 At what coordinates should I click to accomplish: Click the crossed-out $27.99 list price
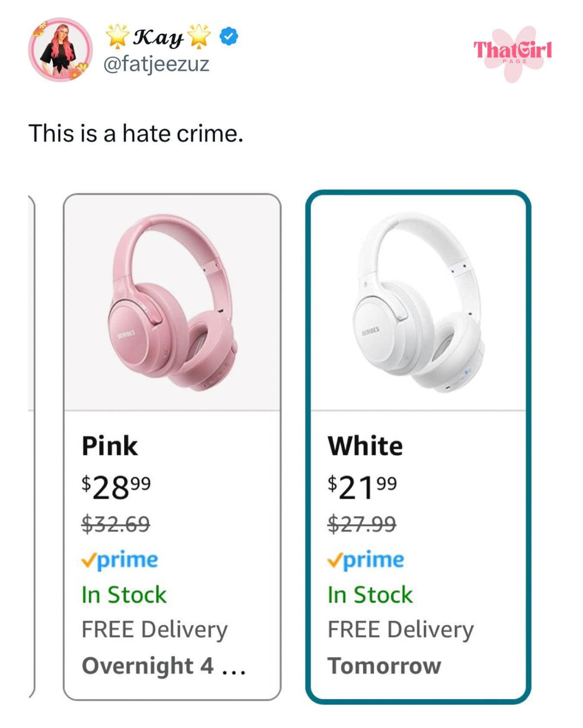coord(362,524)
